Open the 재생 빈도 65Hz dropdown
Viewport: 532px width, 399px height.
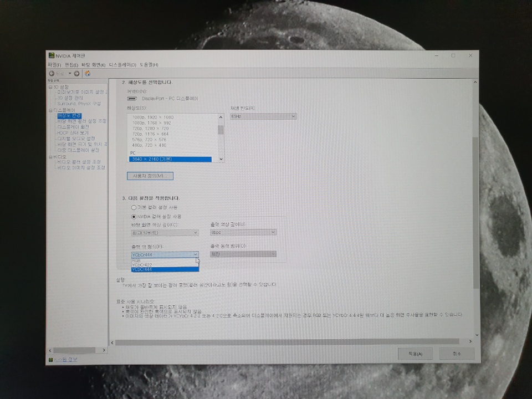click(263, 116)
